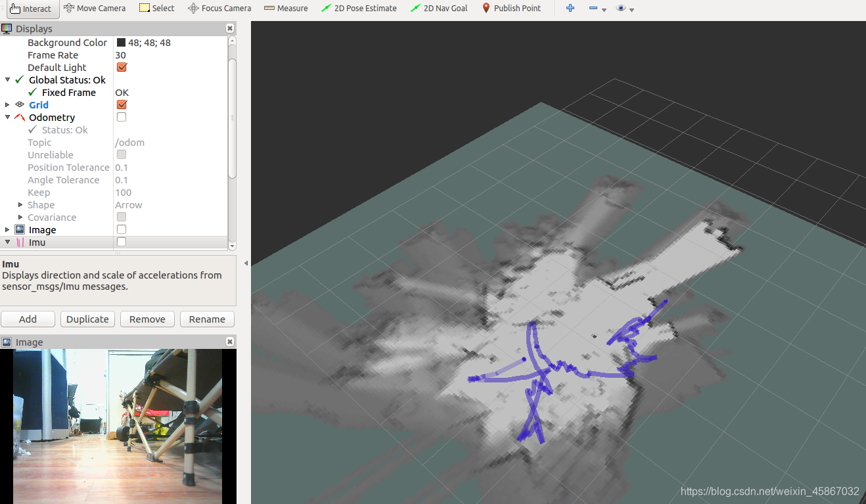Click the Displays tree vertical scrollbar
Screen dimensions: 866x504
click(x=232, y=118)
